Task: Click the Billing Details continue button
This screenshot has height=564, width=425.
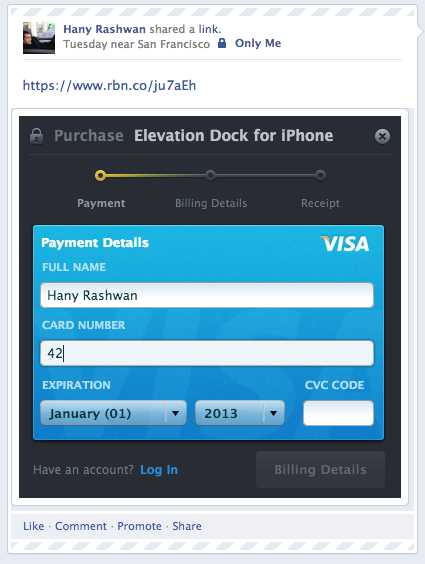Action: pyautogui.click(x=320, y=469)
